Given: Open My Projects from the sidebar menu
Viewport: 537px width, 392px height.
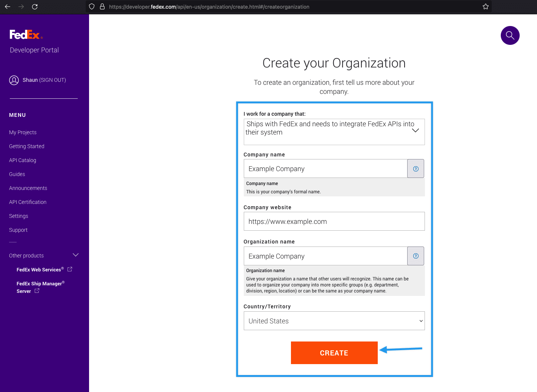Looking at the screenshot, I should [23, 132].
